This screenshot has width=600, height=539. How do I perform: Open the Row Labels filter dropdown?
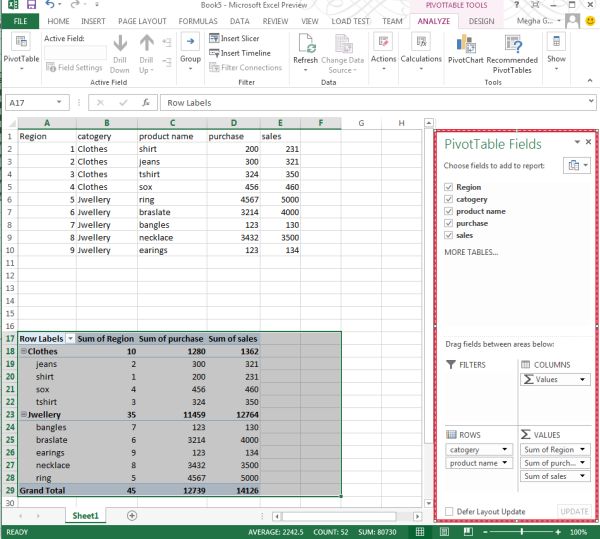coord(70,339)
